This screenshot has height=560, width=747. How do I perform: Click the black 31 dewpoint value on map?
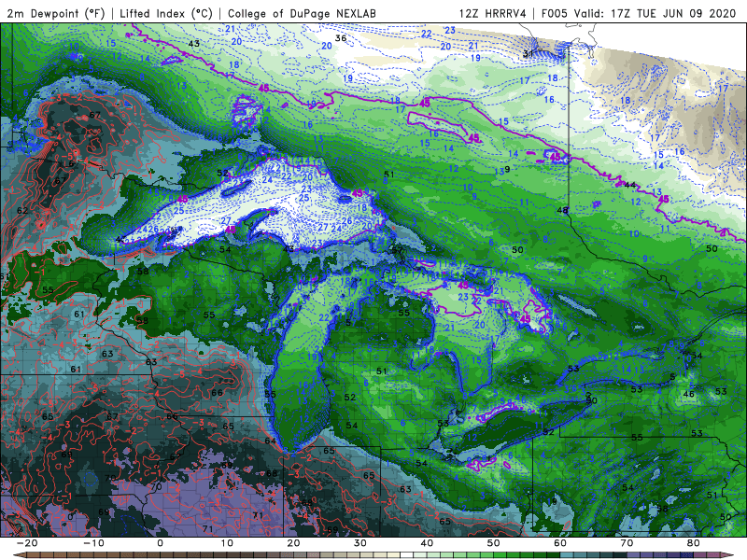(529, 53)
